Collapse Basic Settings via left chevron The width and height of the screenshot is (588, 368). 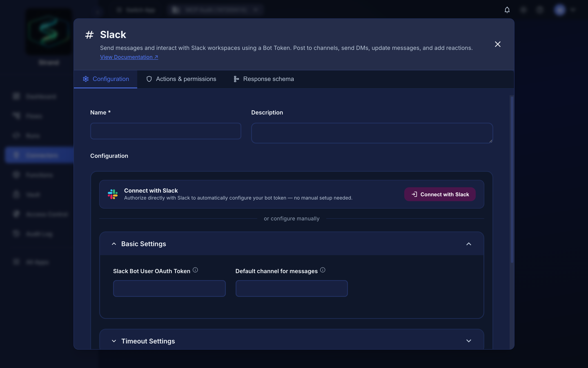[x=114, y=244]
